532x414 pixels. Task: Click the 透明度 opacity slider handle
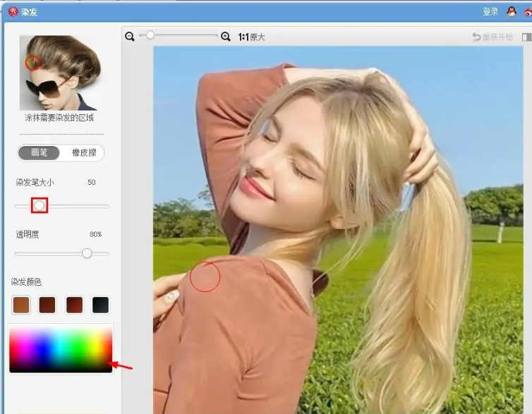click(87, 253)
